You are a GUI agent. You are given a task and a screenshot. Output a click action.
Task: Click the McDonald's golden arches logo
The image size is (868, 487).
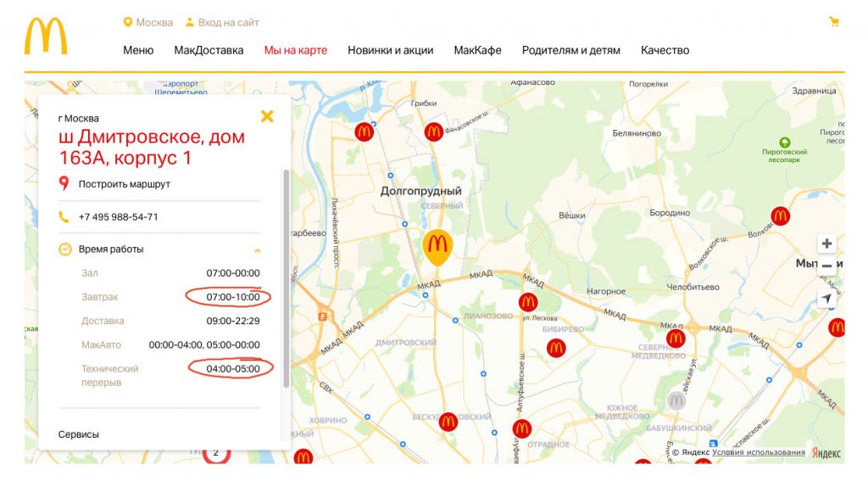46,36
